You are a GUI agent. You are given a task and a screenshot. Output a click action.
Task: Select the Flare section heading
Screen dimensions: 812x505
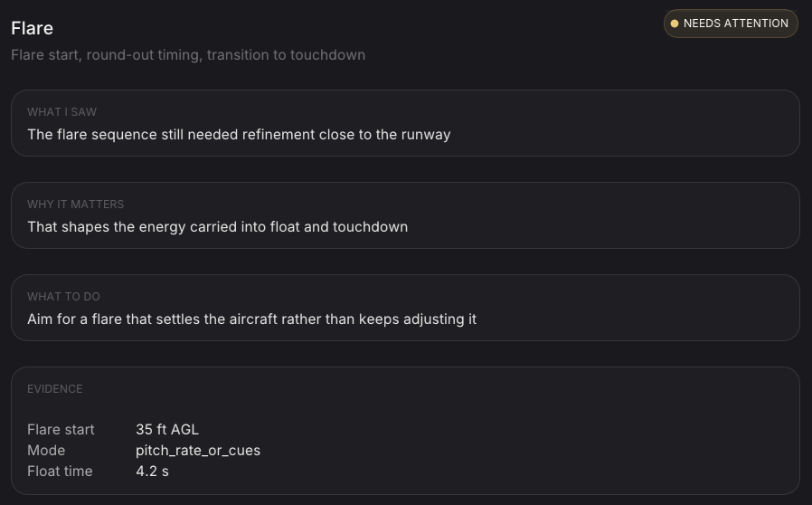coord(33,28)
